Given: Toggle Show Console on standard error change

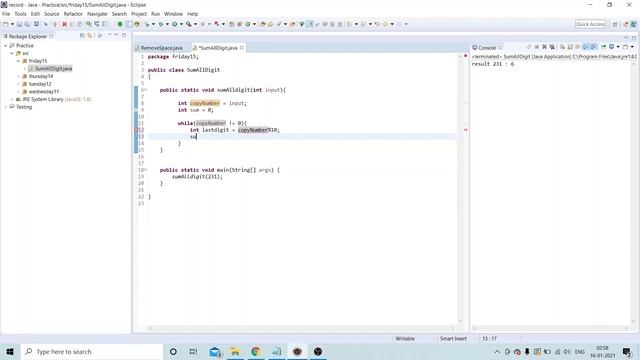Looking at the screenshot, I should (x=593, y=47).
